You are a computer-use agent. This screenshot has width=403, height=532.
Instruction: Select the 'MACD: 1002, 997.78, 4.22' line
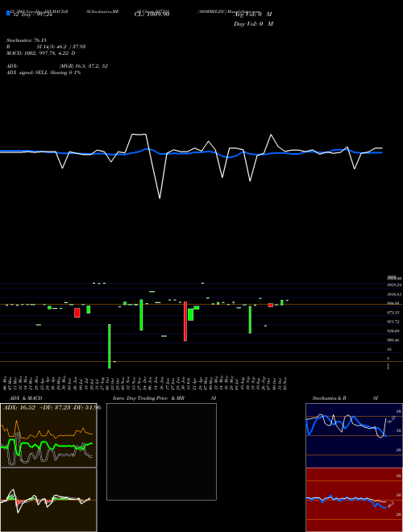click(41, 53)
